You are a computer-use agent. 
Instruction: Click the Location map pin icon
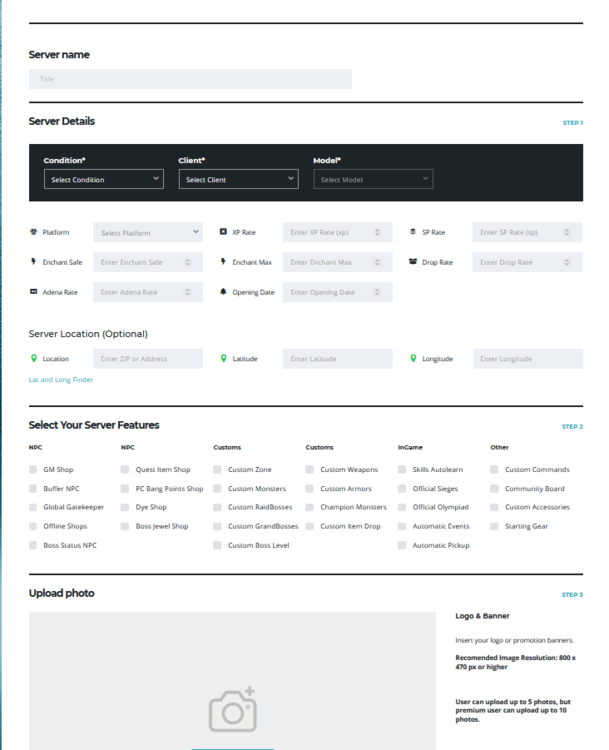tap(34, 358)
